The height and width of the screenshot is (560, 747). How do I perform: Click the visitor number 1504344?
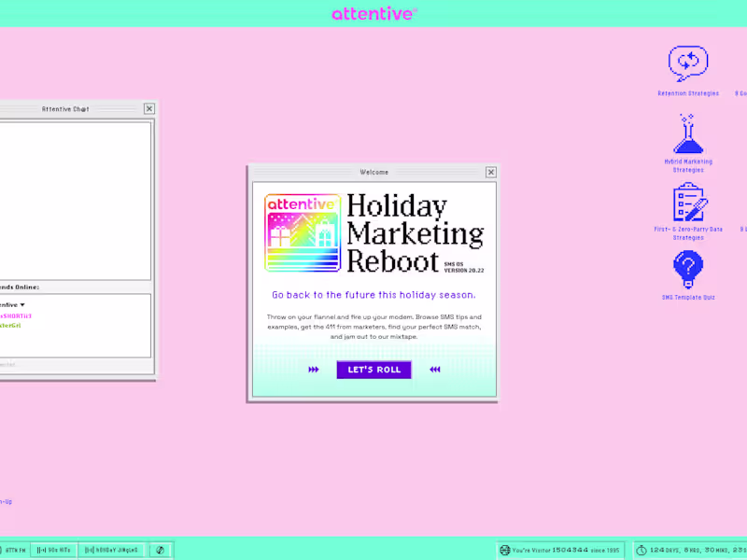click(571, 550)
